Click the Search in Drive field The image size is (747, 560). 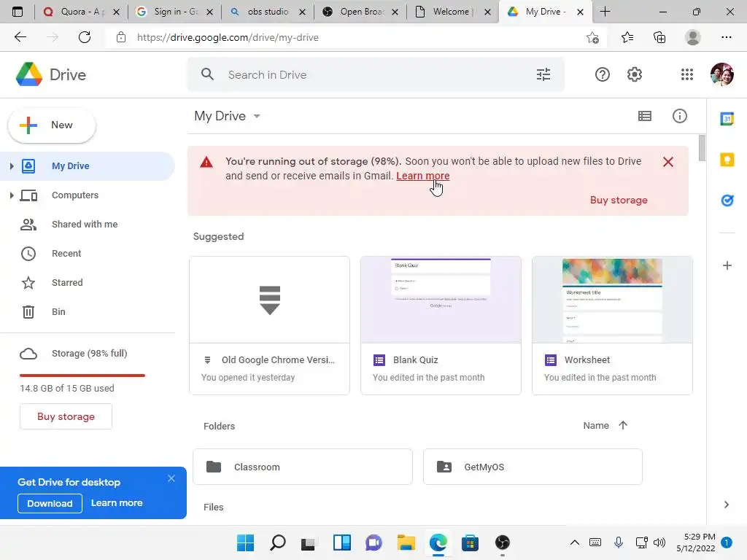click(x=376, y=74)
